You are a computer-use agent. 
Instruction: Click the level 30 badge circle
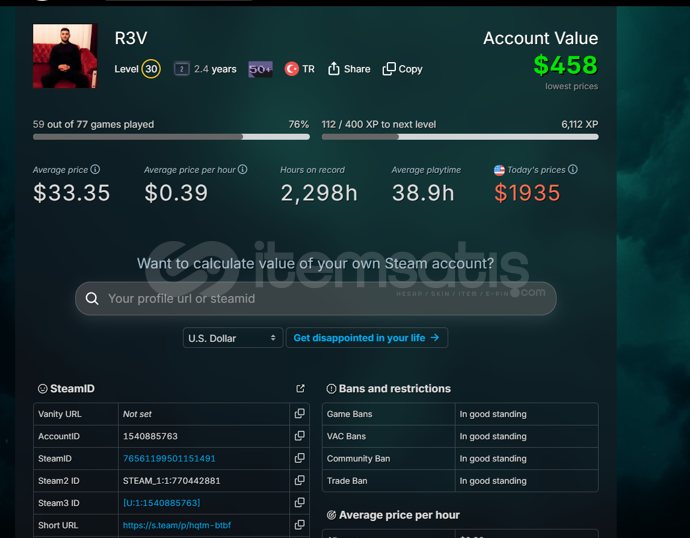click(x=151, y=69)
